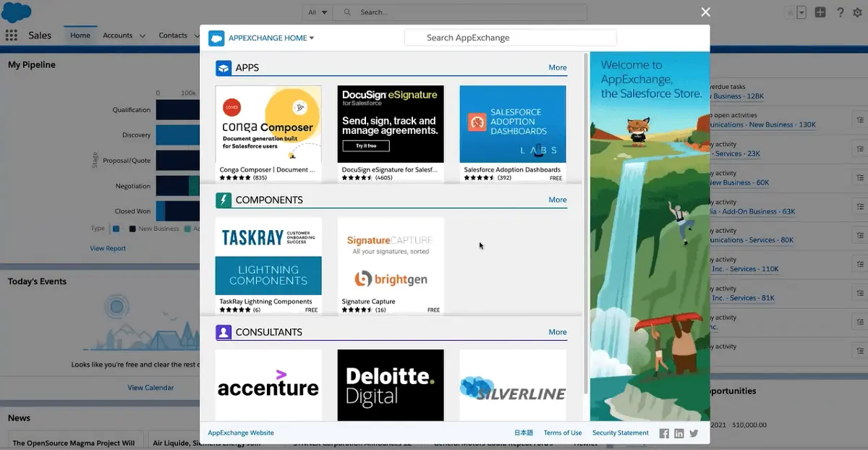Click the global actions plus icon
The image size is (868, 450).
tap(820, 12)
